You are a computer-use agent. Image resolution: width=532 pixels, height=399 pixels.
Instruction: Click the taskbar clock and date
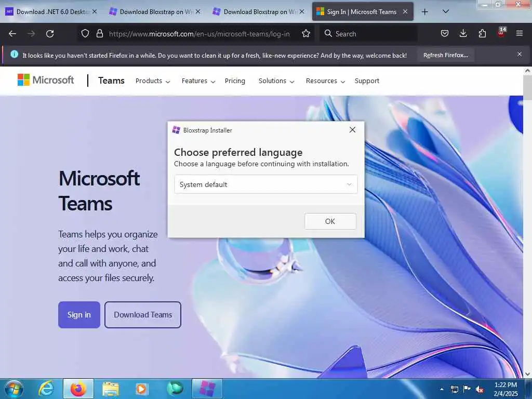pos(506,389)
